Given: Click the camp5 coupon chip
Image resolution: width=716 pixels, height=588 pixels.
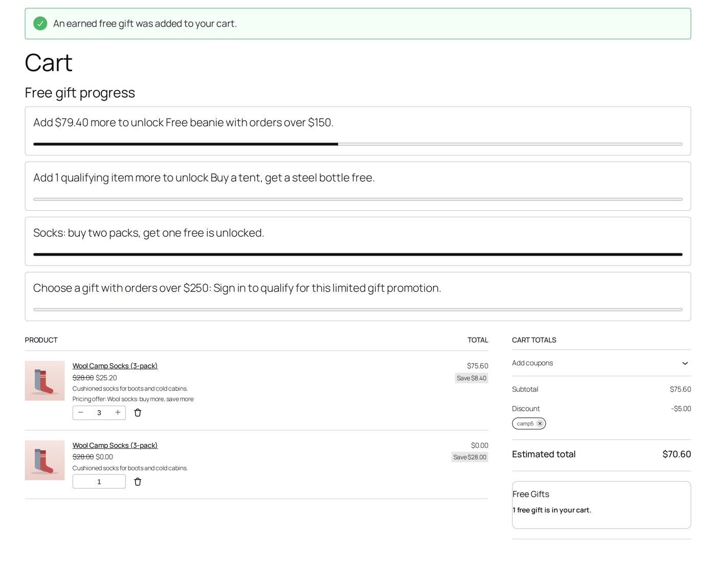Looking at the screenshot, I should pyautogui.click(x=529, y=423).
